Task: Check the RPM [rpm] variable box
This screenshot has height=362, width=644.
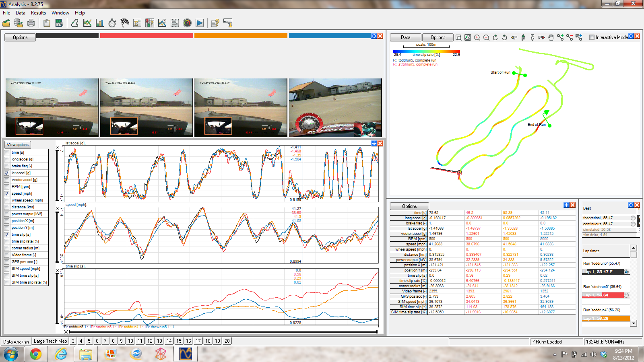Action: (x=7, y=187)
